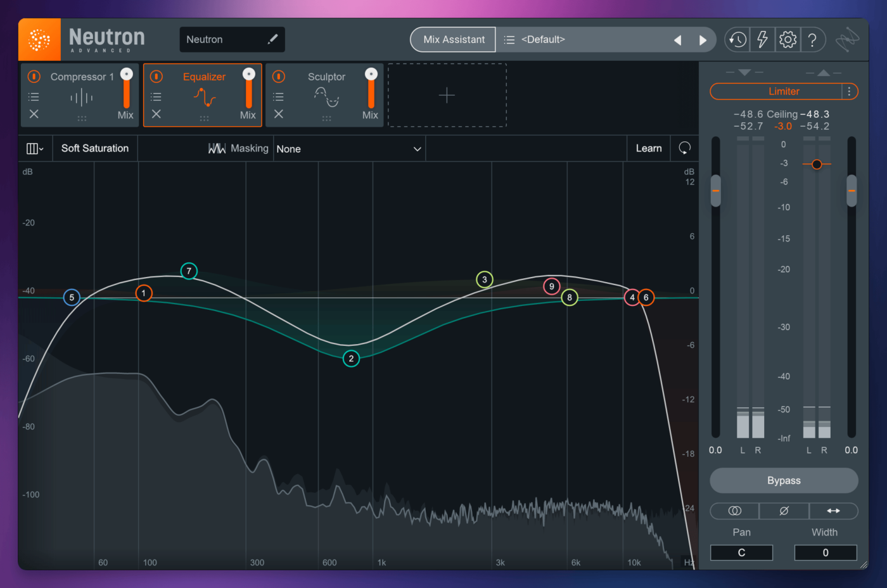Screen dimensions: 887x588
Task: Select EQ node 1
Action: (144, 293)
